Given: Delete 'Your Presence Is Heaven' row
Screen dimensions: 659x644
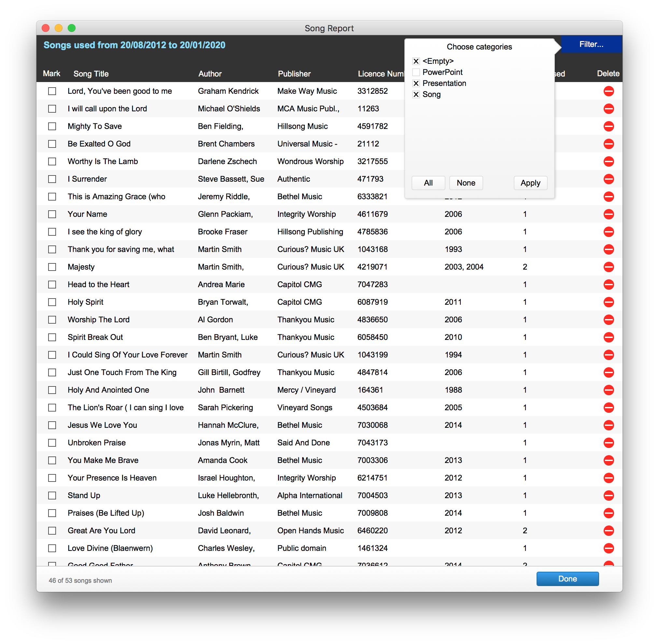Looking at the screenshot, I should (609, 478).
